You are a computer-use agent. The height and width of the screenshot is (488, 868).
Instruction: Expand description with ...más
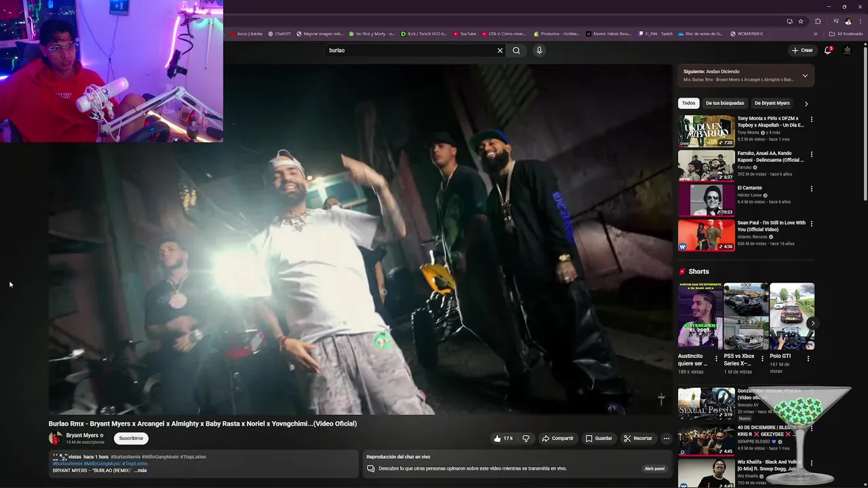tap(140, 470)
